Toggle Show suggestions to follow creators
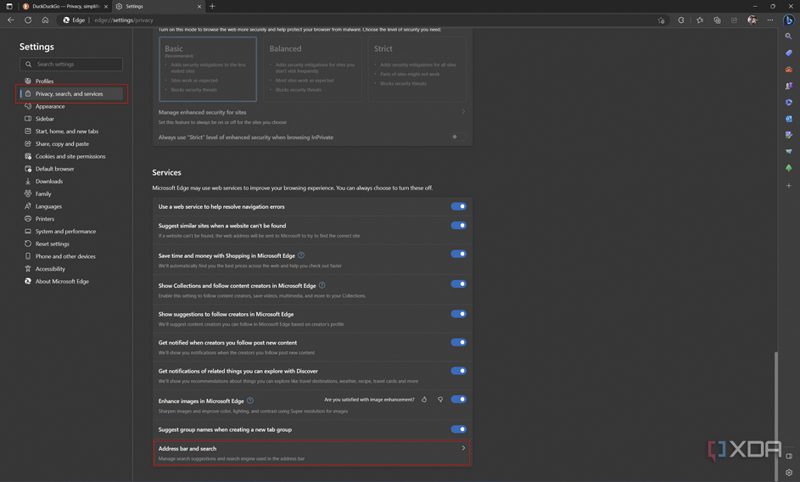Image resolution: width=800 pixels, height=482 pixels. click(458, 314)
